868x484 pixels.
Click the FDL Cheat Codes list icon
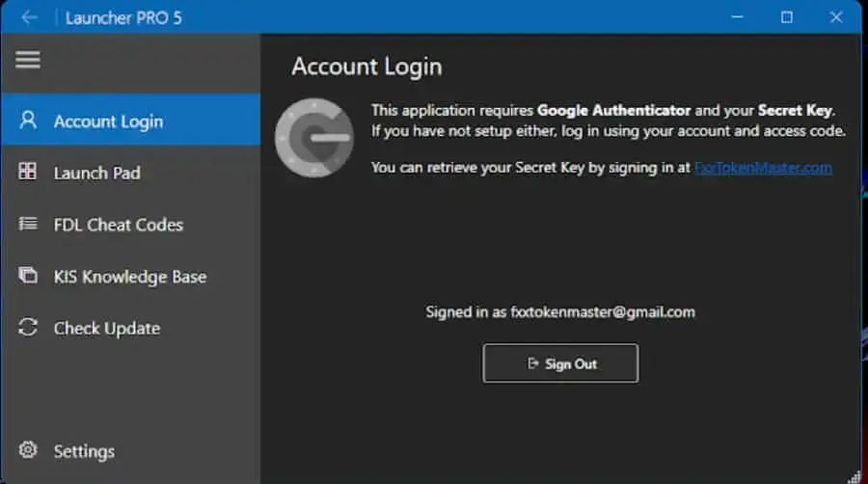coord(28,224)
